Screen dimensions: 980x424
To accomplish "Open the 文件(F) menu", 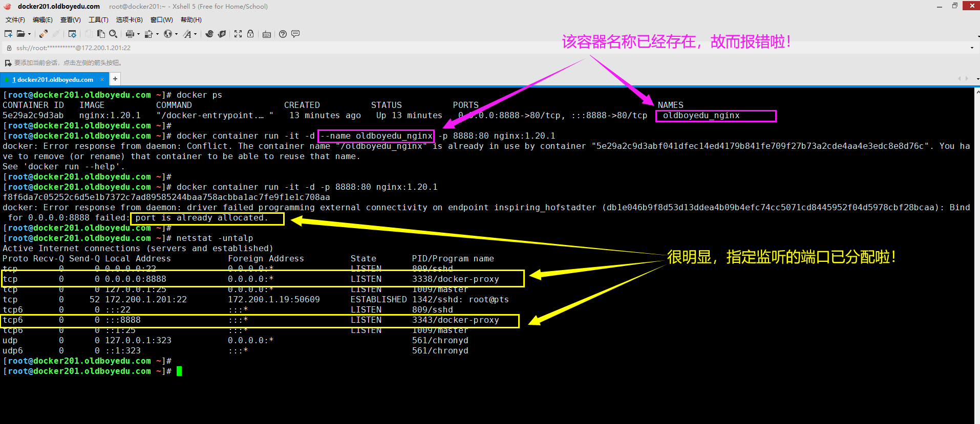I will [15, 20].
